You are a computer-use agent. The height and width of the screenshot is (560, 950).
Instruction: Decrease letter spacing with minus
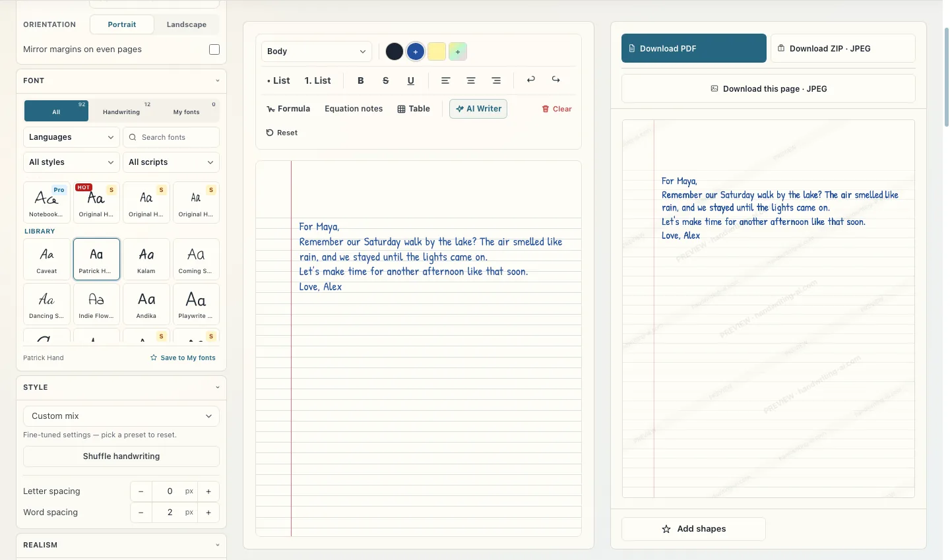tap(141, 491)
